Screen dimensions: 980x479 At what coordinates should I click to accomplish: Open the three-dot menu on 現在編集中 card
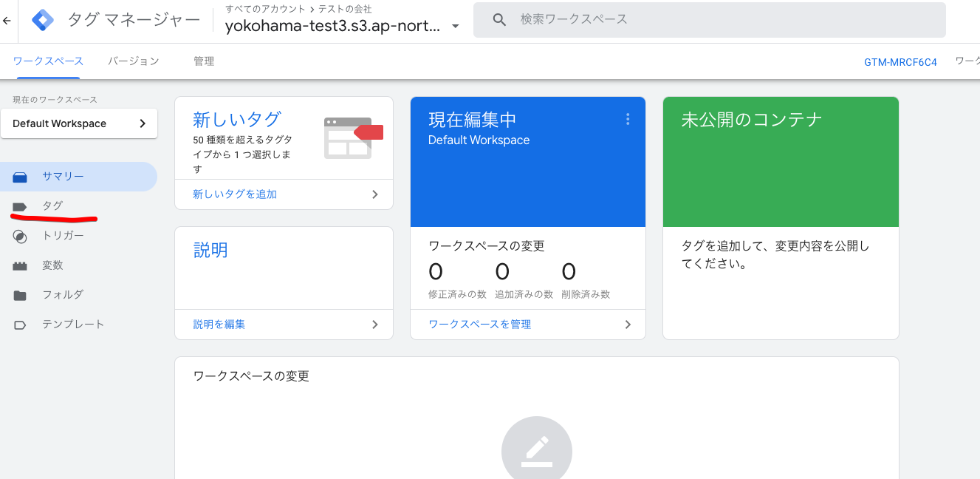(x=627, y=118)
